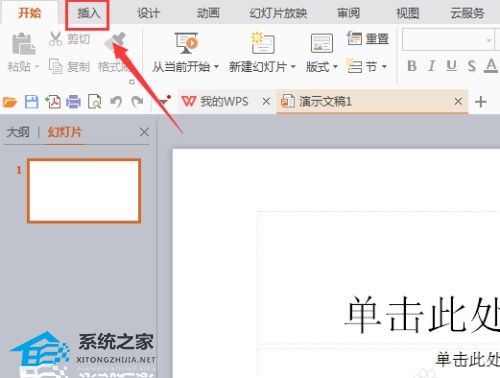
Task: Click the font color A icon
Action: click(491, 66)
